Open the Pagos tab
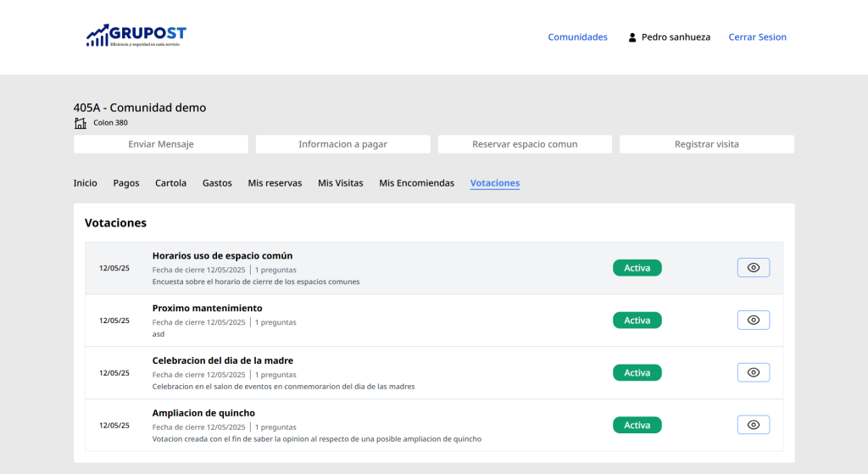 125,183
